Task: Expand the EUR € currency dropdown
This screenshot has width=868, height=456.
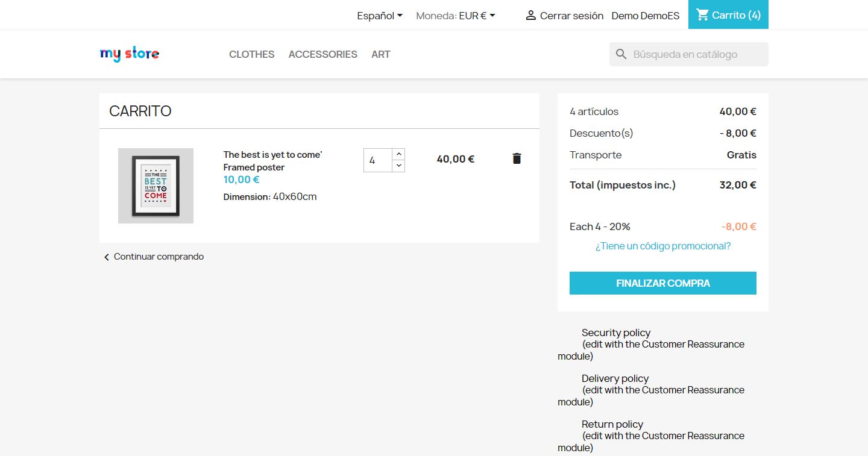Action: pos(477,16)
